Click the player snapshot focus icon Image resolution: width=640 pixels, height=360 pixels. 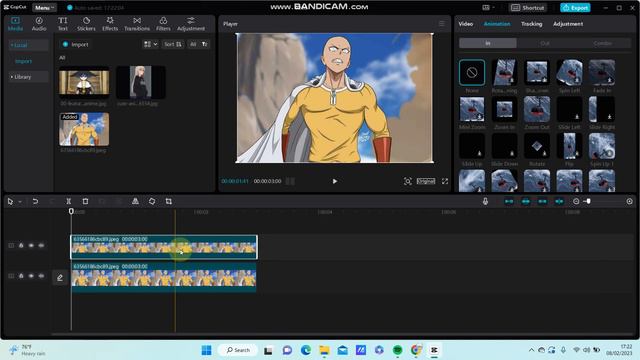[x=407, y=181]
